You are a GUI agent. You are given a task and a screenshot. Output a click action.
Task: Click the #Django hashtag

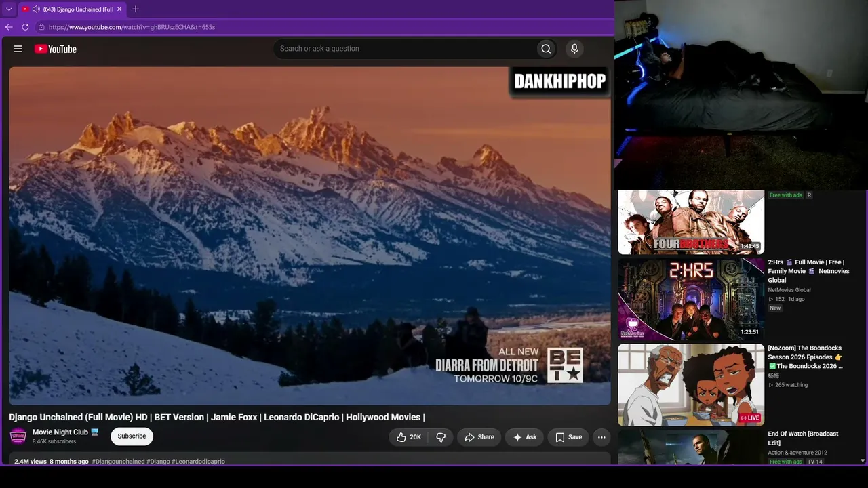tap(158, 462)
